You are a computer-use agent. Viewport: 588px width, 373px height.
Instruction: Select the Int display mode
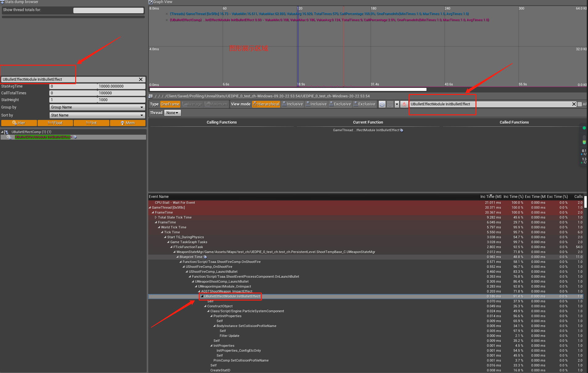91,123
